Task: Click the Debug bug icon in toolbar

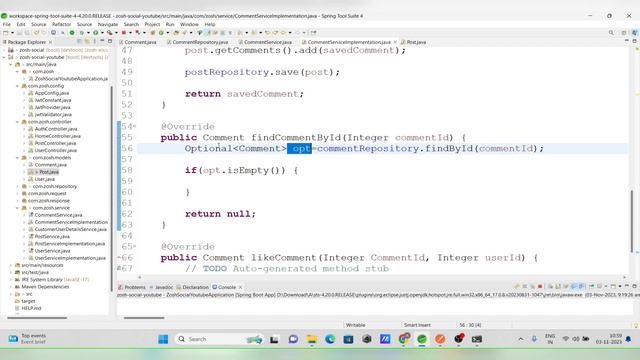Action: (x=82, y=33)
